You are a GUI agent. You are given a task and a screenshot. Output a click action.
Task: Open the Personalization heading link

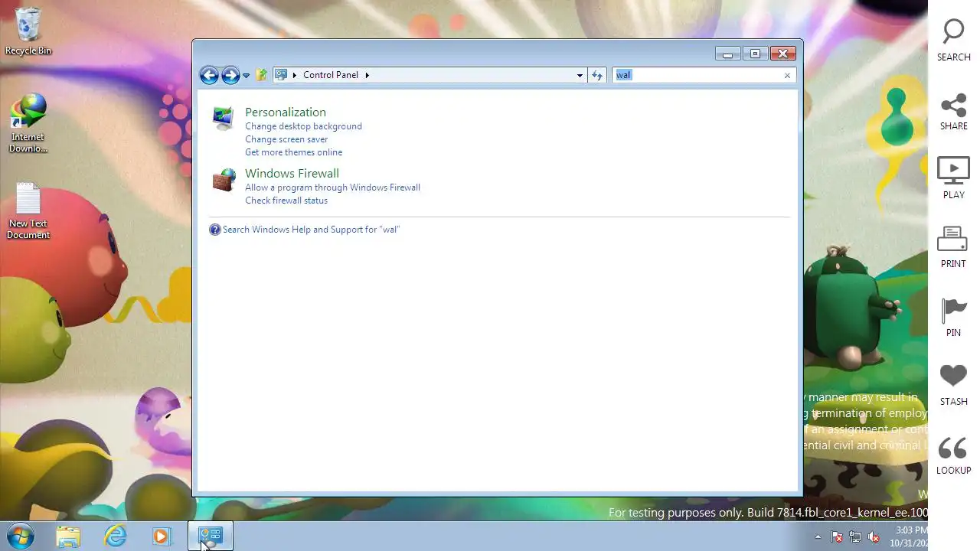pos(286,112)
